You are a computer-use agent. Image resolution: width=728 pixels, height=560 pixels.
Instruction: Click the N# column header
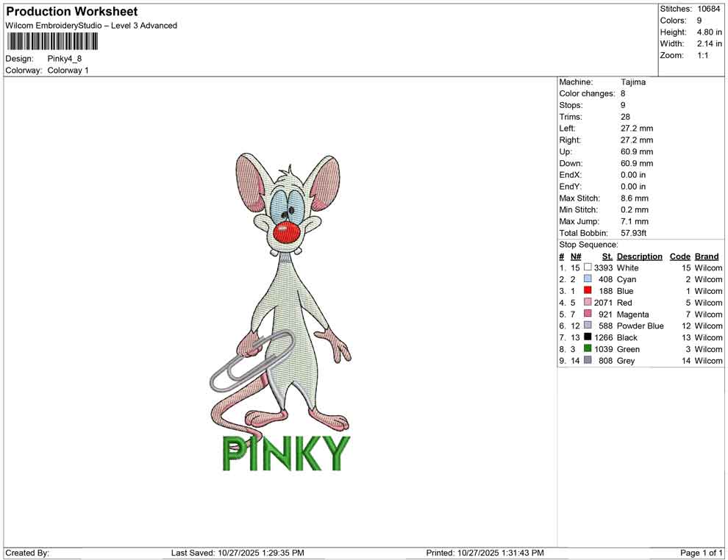576,256
